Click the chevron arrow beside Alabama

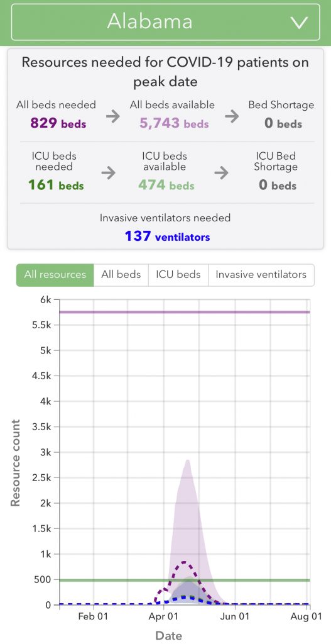(300, 23)
